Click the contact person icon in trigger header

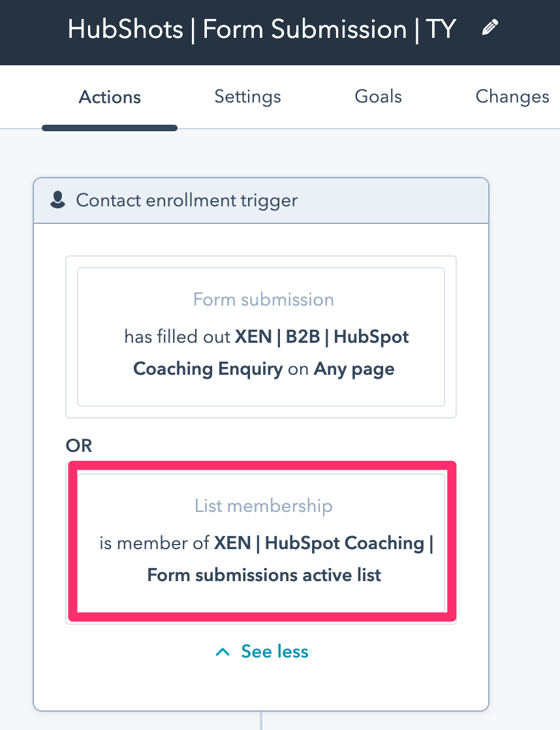[x=57, y=200]
